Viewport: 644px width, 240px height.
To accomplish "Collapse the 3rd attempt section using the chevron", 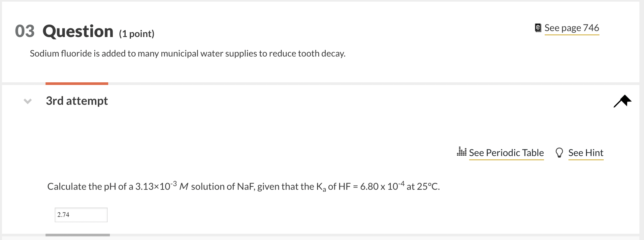I will tap(28, 101).
